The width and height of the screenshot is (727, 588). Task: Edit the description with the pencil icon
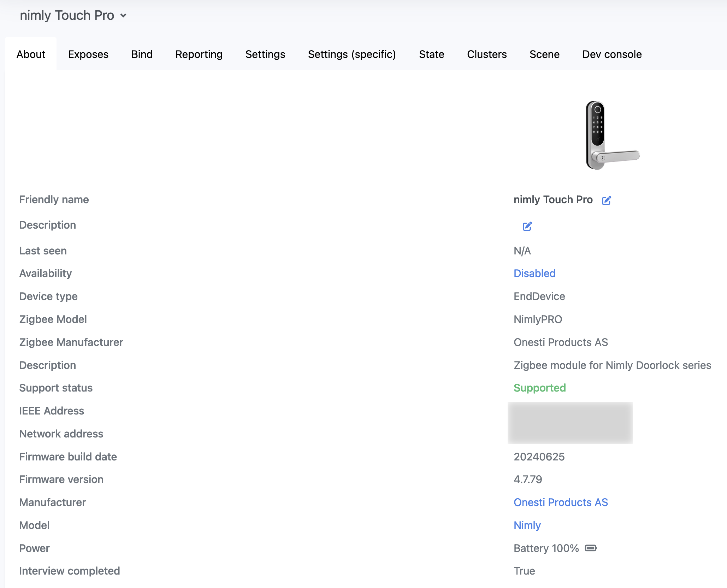click(x=527, y=226)
